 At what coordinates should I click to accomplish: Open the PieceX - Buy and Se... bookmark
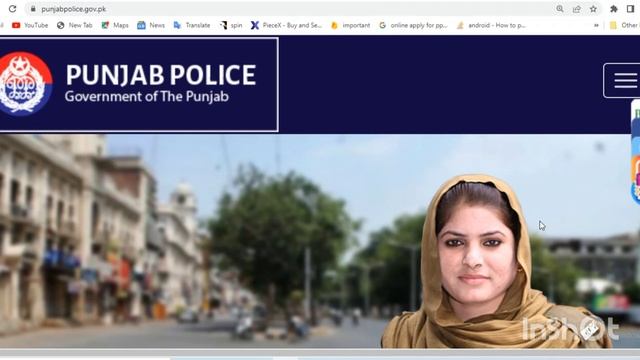pos(287,25)
